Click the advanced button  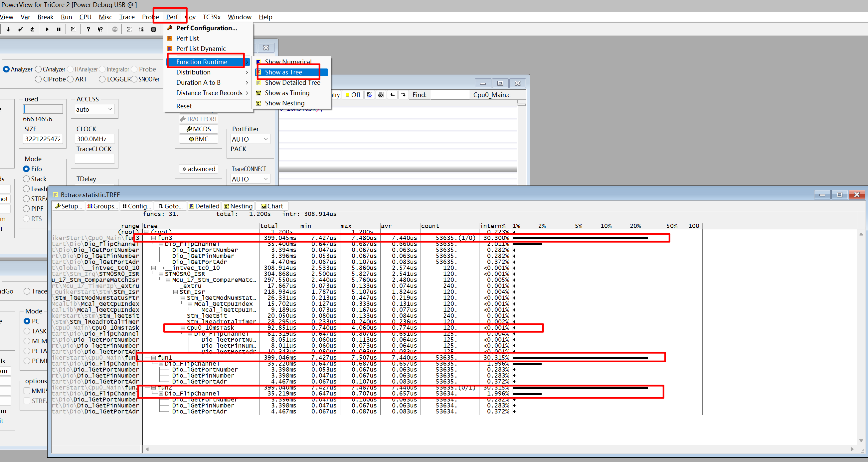pyautogui.click(x=199, y=169)
